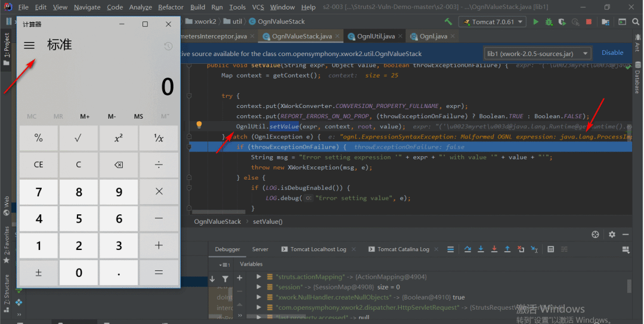Open the threads dropdown left of Variables
The height and width of the screenshot is (324, 644).
pyautogui.click(x=224, y=264)
